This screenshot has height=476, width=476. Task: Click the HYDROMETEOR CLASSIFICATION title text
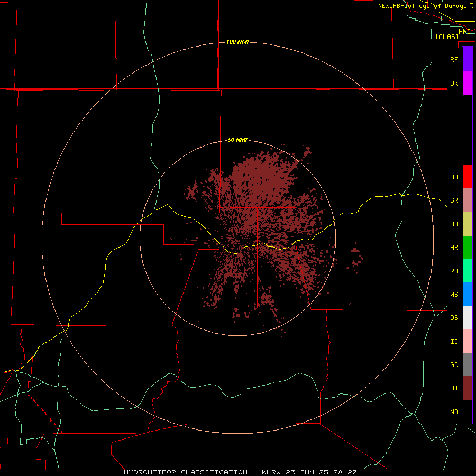click(x=186, y=472)
